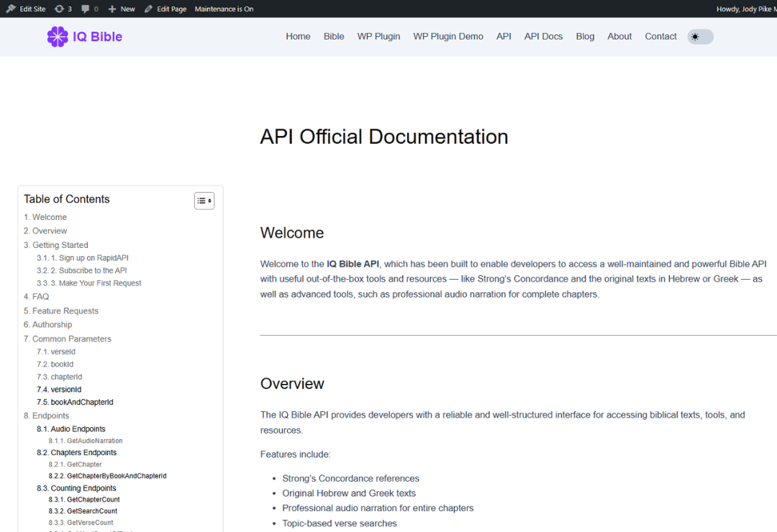This screenshot has height=532, width=777.
Task: Click the Edit Site brush icon
Action: 11,9
